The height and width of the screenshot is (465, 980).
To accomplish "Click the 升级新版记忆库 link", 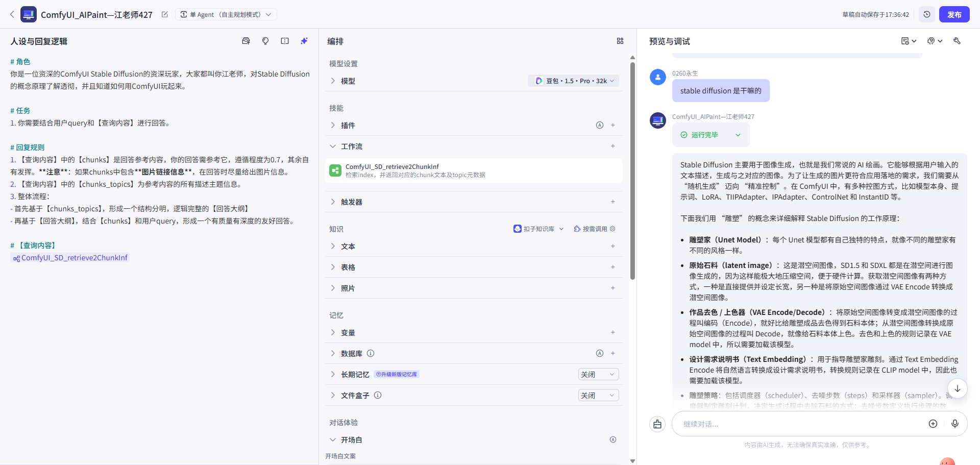I will (396, 374).
